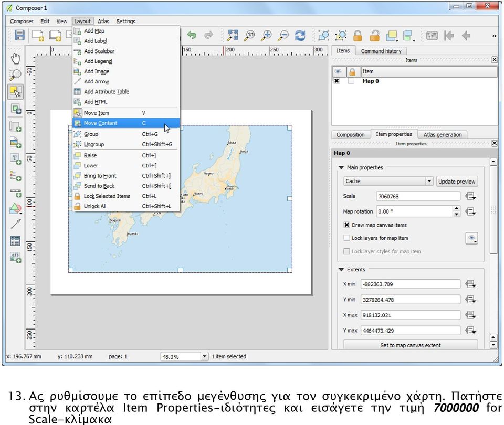Open data defined override for Scale
This screenshot has width=504, height=425.
(x=470, y=196)
